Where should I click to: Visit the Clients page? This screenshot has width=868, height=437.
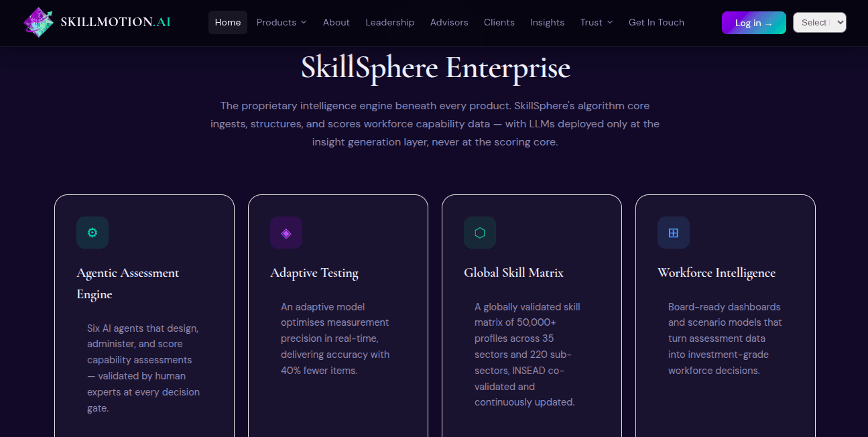(x=499, y=22)
